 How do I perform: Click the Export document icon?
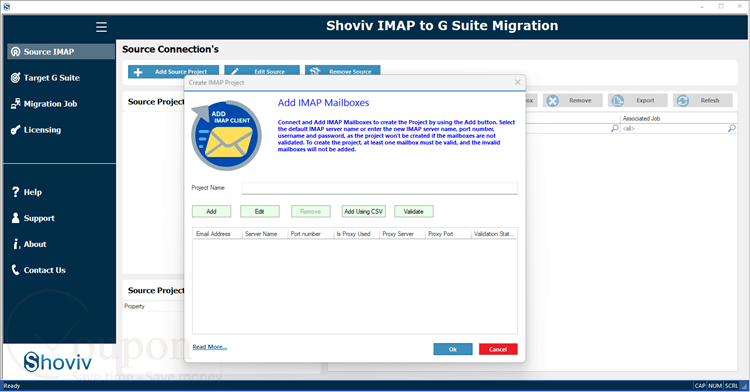(x=618, y=100)
